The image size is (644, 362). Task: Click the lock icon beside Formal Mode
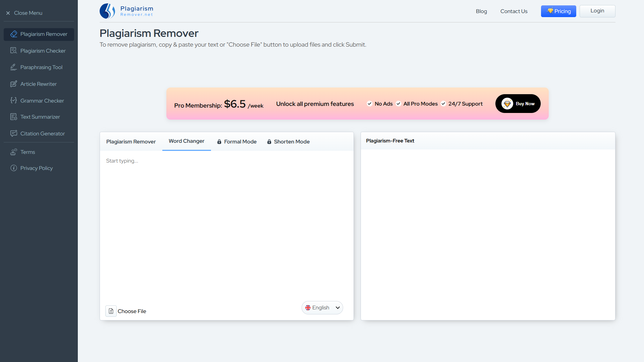click(219, 142)
